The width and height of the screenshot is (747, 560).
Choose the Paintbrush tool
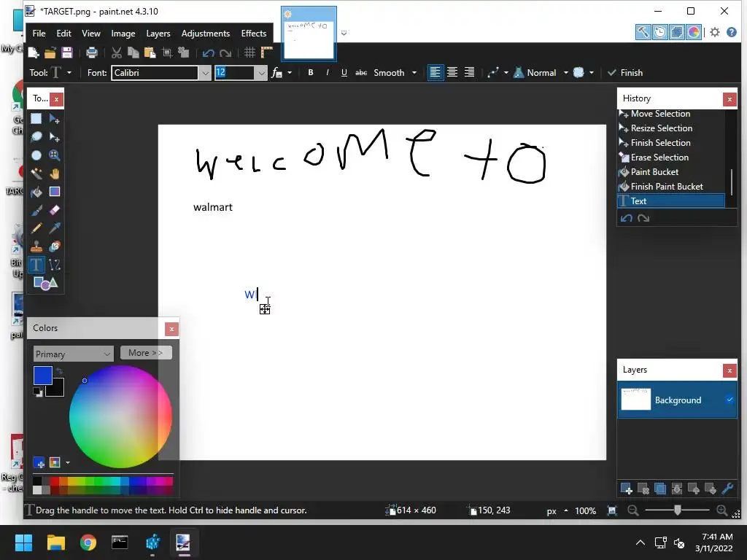tap(36, 210)
